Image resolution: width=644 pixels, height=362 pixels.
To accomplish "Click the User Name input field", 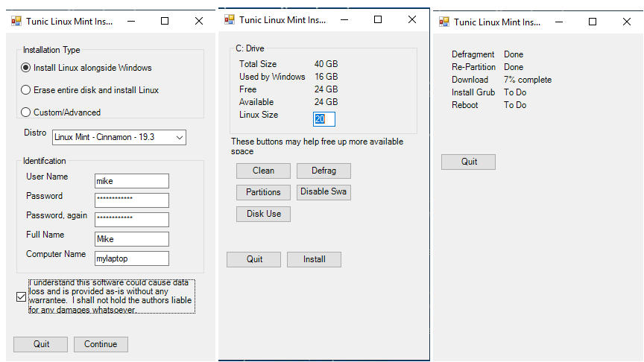I will (132, 181).
